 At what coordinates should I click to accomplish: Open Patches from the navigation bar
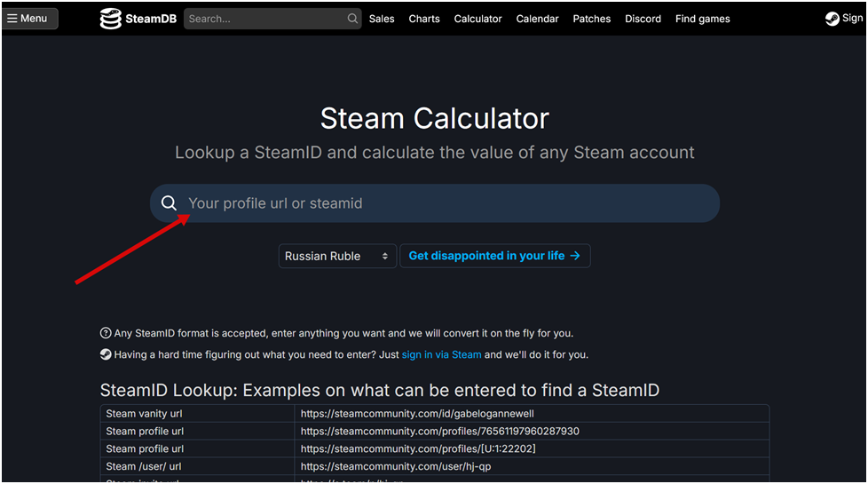tap(591, 19)
